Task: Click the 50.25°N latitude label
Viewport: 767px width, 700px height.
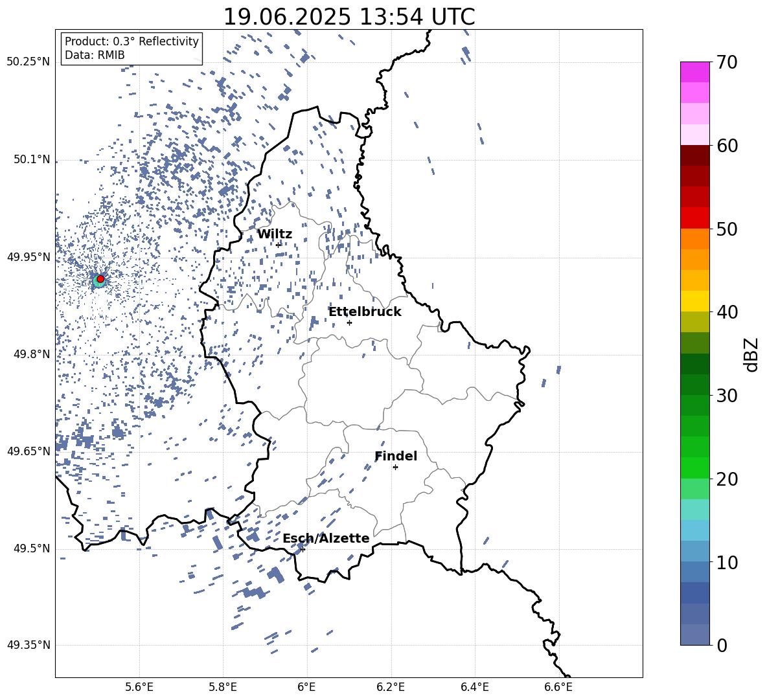Action: [x=29, y=62]
